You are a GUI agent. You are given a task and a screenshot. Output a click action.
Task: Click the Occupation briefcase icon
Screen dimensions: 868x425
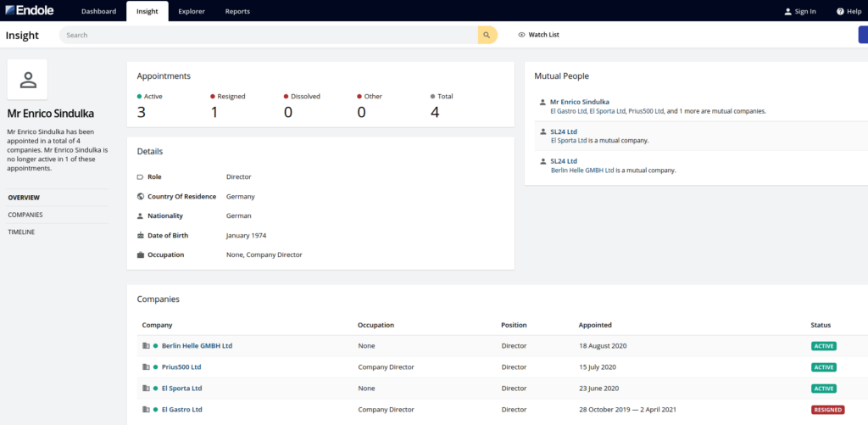click(140, 254)
